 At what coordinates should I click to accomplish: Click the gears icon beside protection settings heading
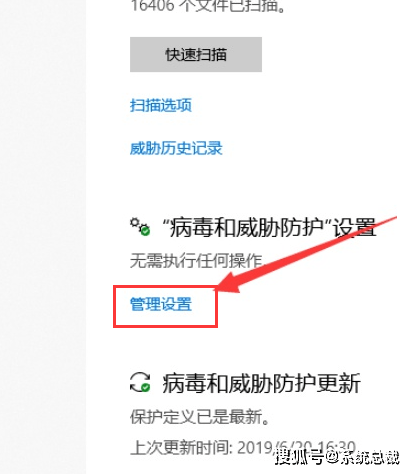(x=140, y=227)
